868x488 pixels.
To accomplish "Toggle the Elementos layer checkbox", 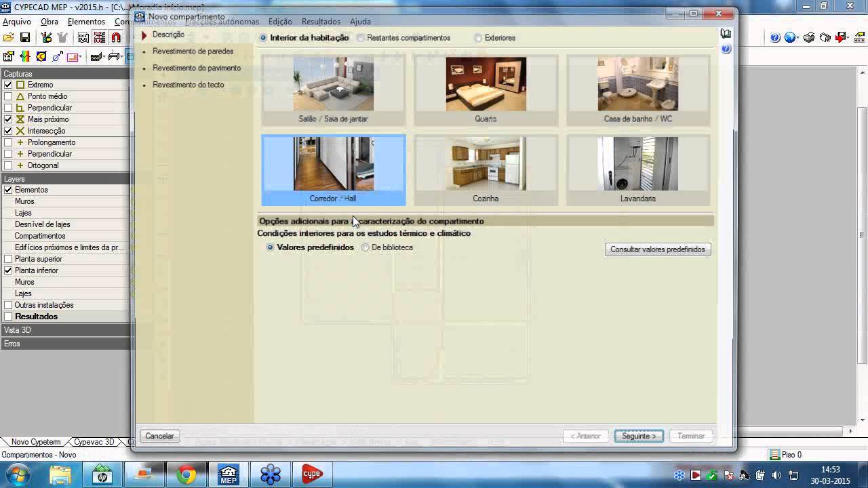I will coord(8,190).
